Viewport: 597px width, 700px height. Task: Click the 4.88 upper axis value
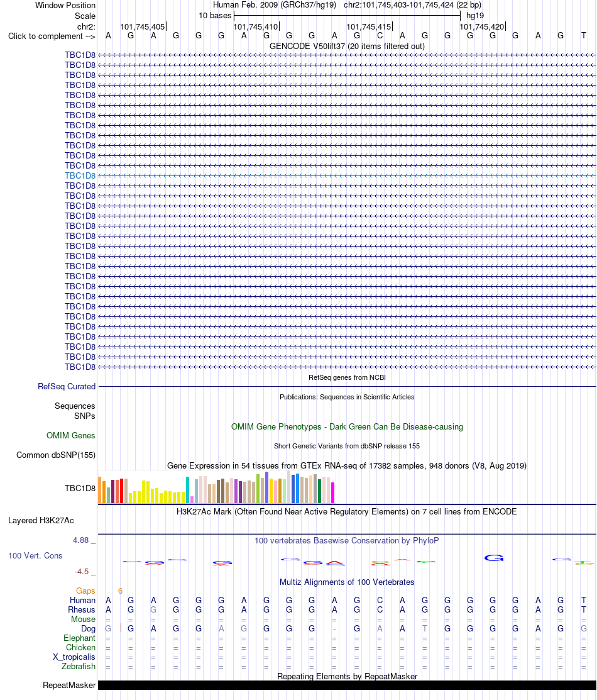(81, 540)
